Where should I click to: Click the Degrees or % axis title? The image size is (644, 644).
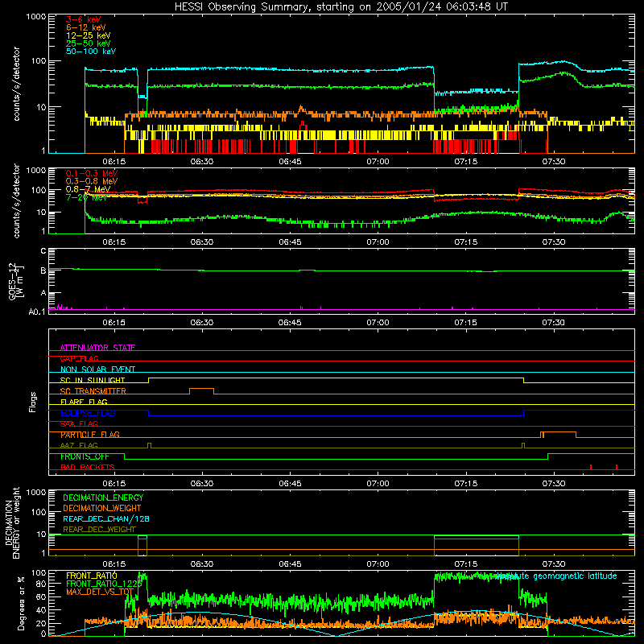(x=21, y=603)
